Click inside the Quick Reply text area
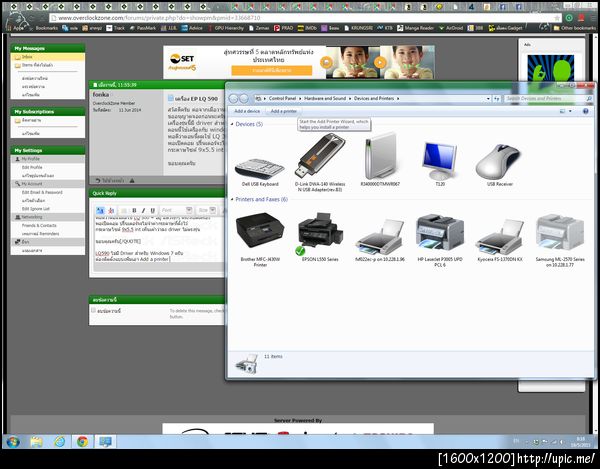Viewport: 600px width, 469px height. point(159,239)
